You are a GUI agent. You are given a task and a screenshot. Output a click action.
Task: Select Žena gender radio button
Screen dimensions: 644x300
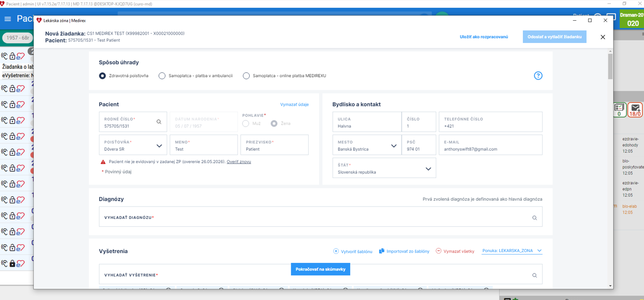274,124
